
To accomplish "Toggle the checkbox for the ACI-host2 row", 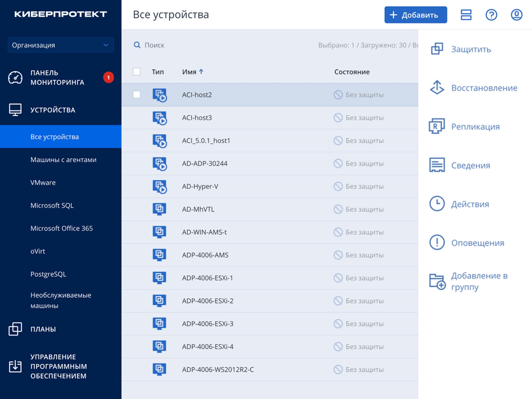I will coord(137,94).
